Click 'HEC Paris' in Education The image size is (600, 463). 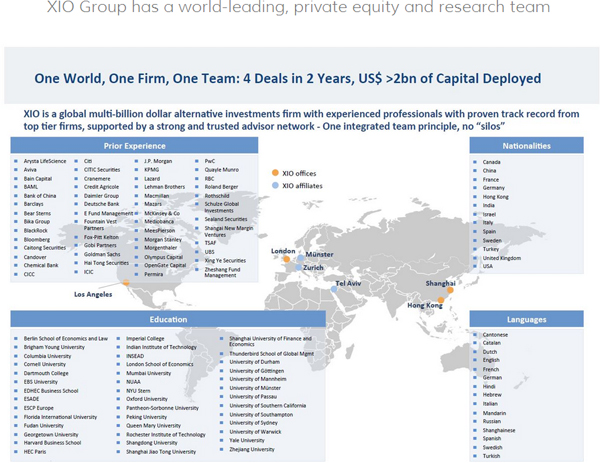coord(35,452)
